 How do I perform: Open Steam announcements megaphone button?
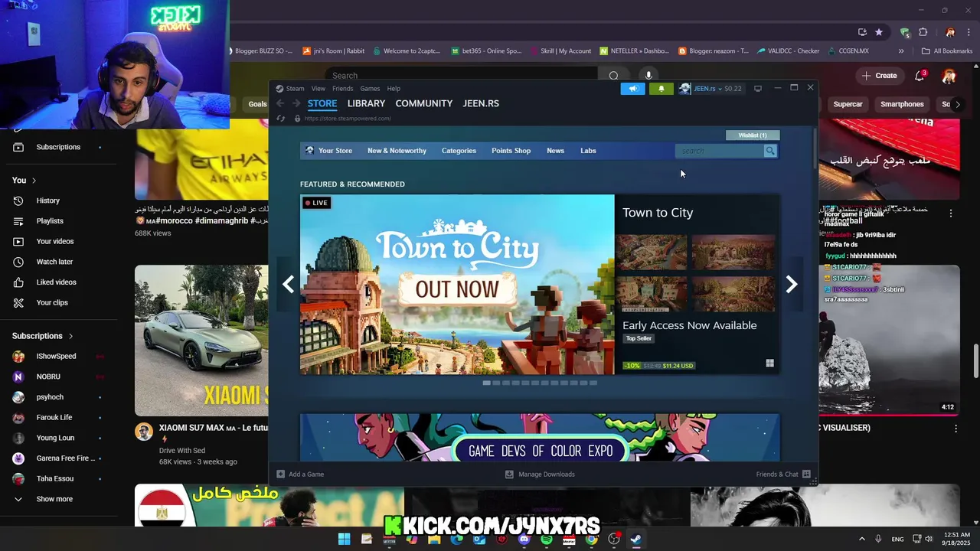click(632, 89)
